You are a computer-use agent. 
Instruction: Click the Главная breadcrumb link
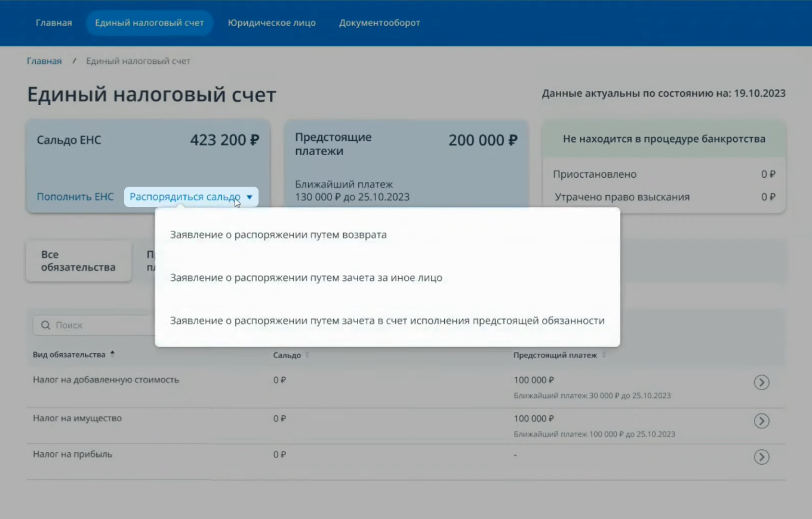point(44,60)
